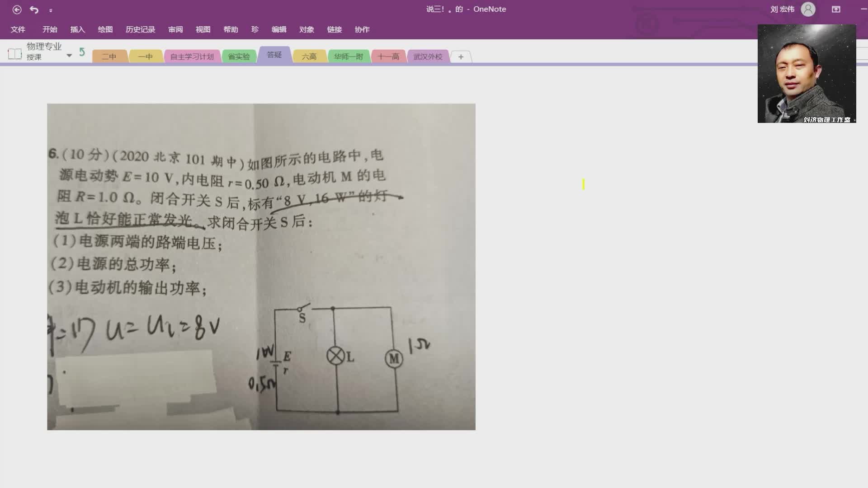Viewport: 868px width, 488px height.
Task: Switch to the 武汉外校 section tab
Action: (x=428, y=56)
